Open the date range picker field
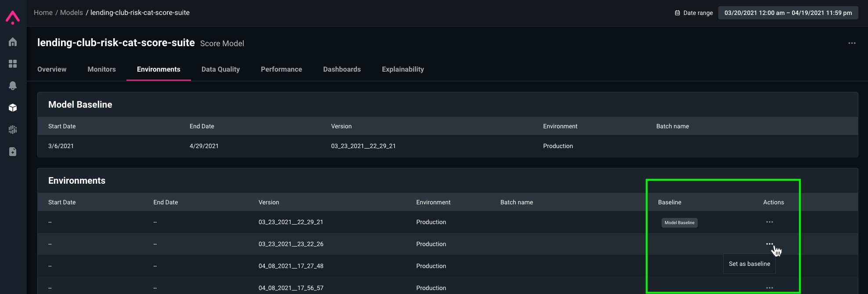The image size is (868, 294). click(788, 13)
